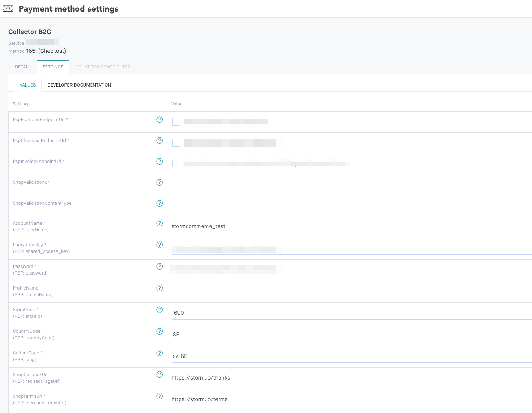Show help for AccountName setting
This screenshot has width=532, height=413.
pos(159,223)
